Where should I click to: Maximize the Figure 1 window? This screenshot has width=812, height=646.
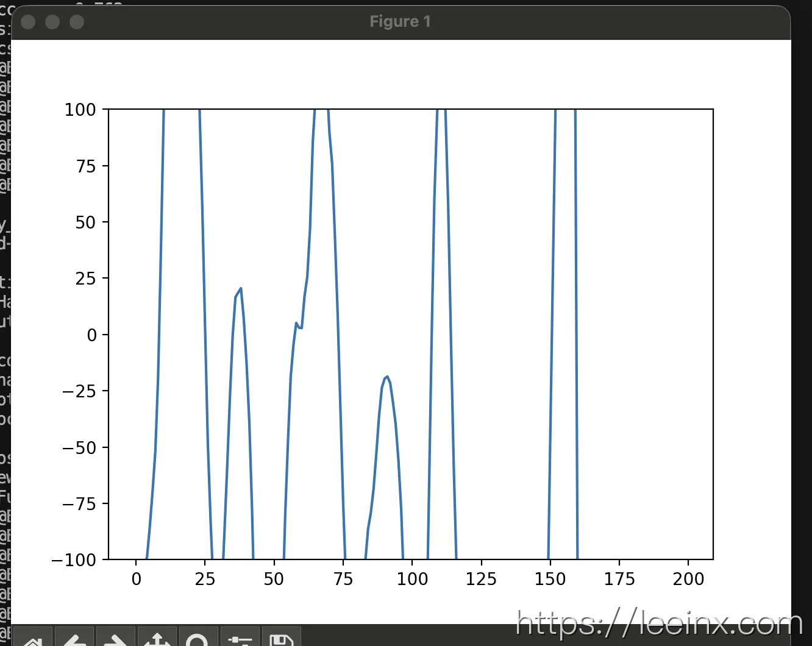pos(77,22)
